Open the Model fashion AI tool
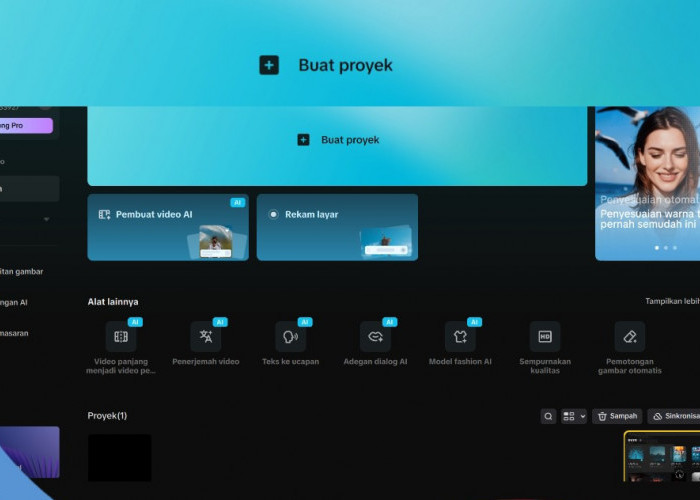Viewport: 700px width, 500px height. tap(460, 337)
